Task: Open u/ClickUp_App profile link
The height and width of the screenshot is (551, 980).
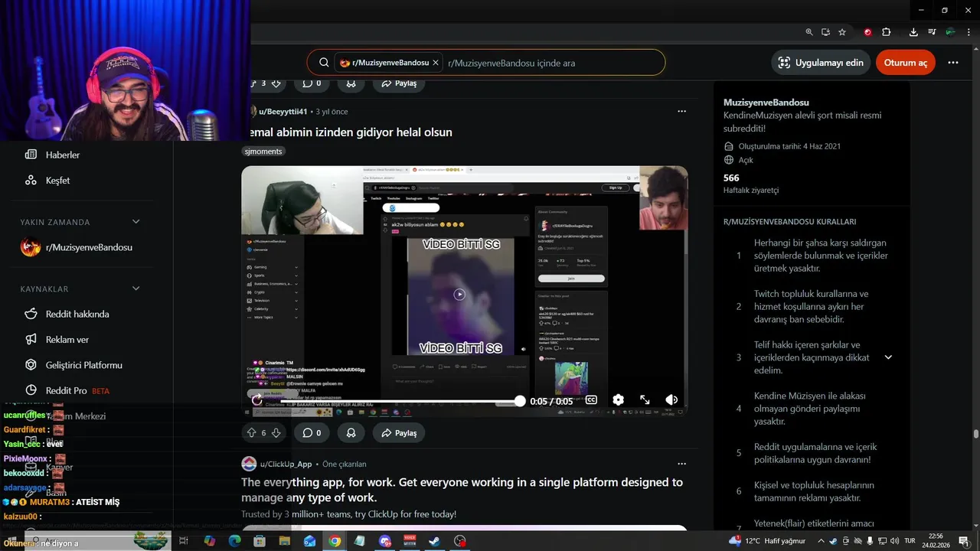Action: [x=286, y=464]
